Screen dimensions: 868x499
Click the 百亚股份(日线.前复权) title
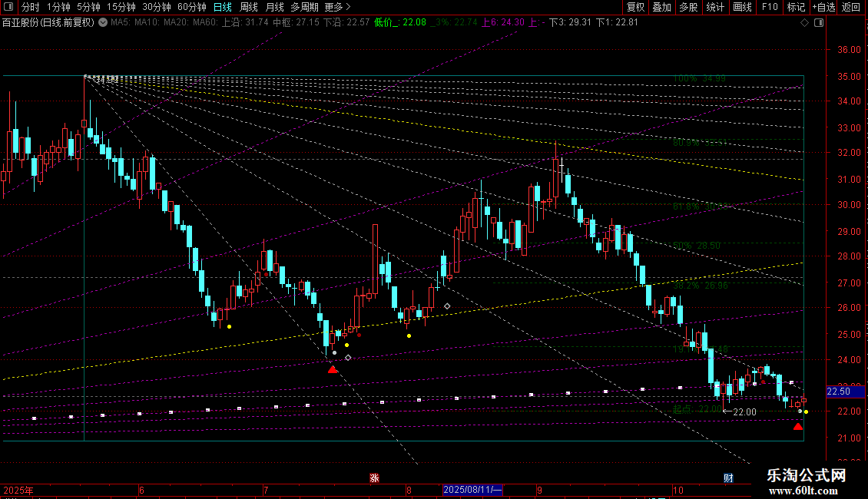(48, 23)
